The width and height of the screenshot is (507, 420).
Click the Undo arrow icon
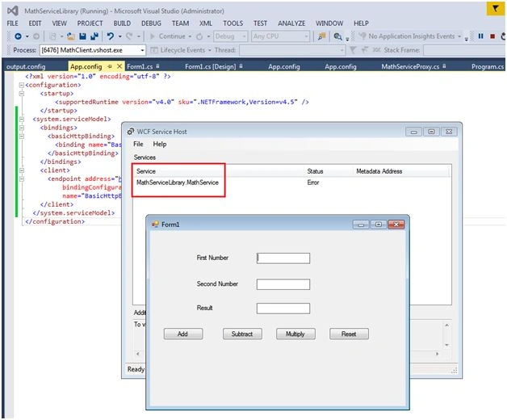click(111, 36)
